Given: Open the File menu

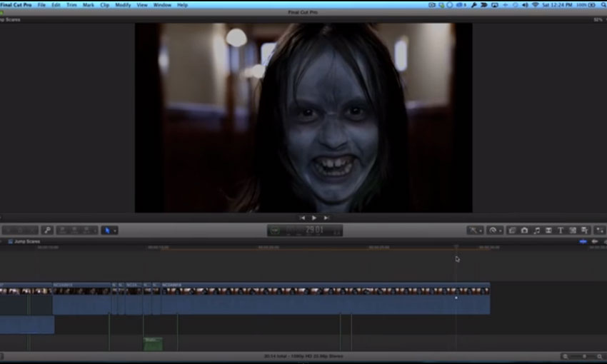Looking at the screenshot, I should tap(41, 5).
